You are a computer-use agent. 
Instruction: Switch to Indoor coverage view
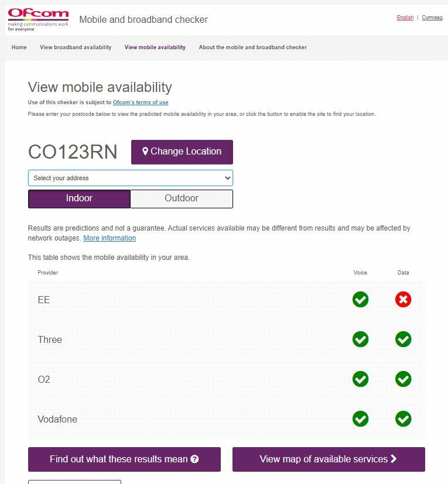click(x=79, y=198)
